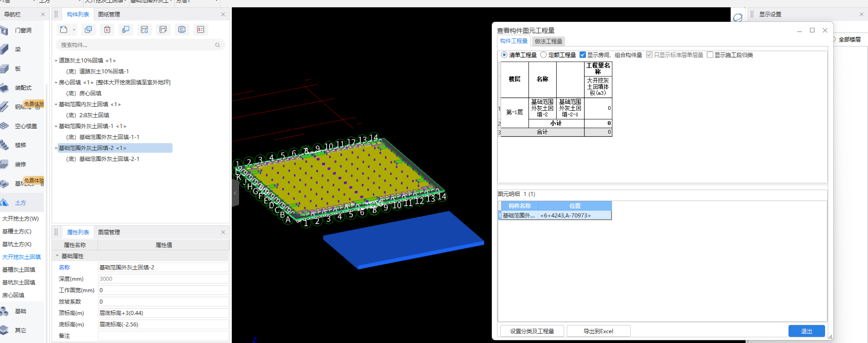Select the 清单工程量 radio button
Image resolution: width=868 pixels, height=343 pixels.
(504, 55)
